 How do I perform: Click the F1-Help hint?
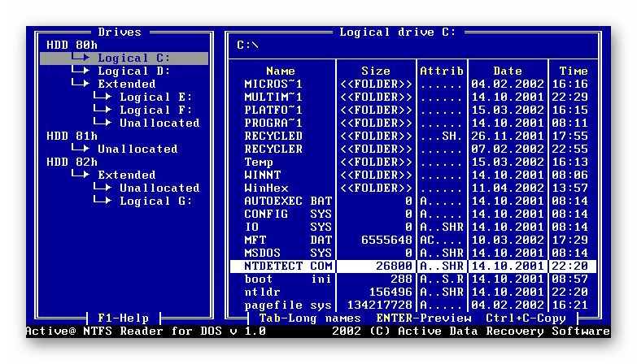123,318
